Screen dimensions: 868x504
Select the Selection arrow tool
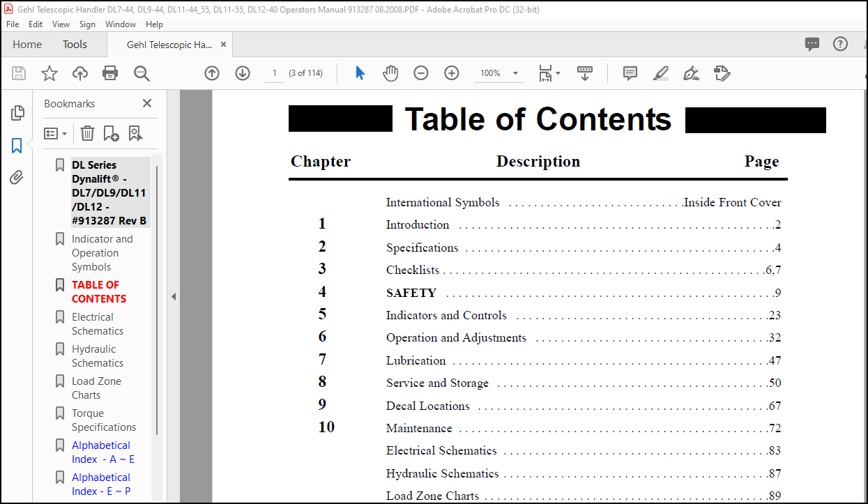[x=360, y=73]
